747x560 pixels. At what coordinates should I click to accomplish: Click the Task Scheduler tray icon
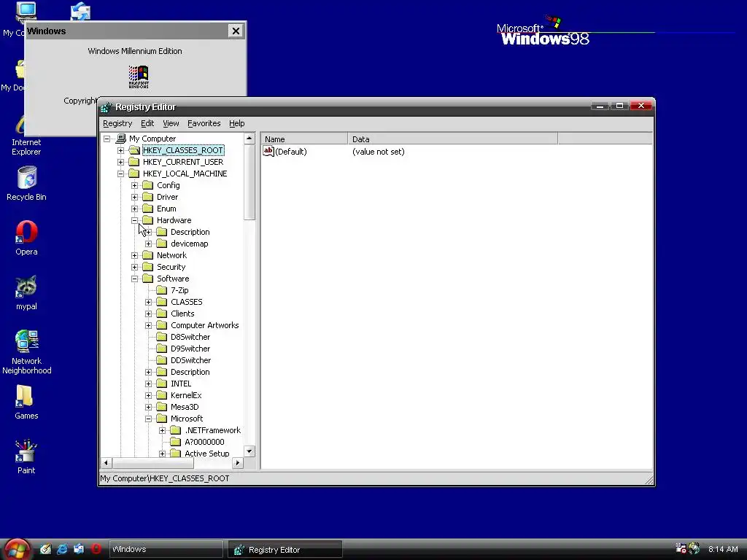tap(681, 548)
